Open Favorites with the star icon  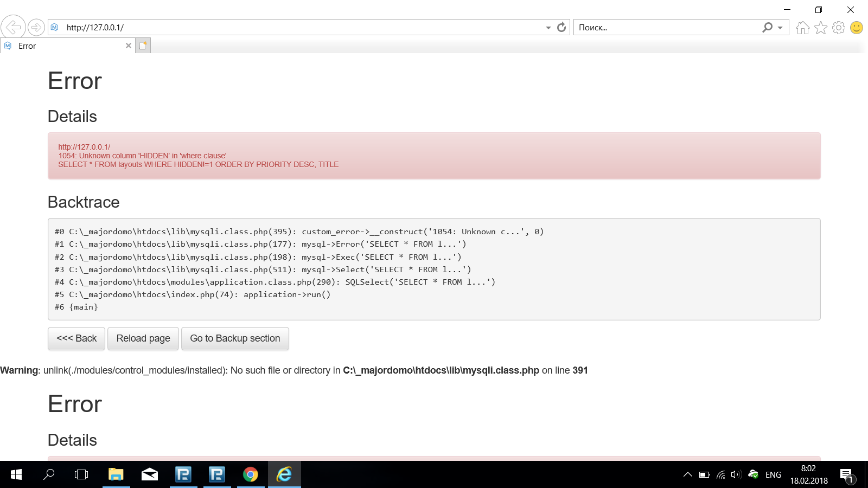coord(821,28)
